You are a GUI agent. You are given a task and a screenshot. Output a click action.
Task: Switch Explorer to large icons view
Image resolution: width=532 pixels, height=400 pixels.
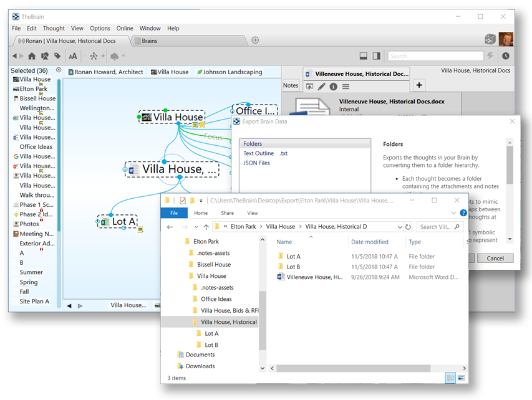(461, 378)
